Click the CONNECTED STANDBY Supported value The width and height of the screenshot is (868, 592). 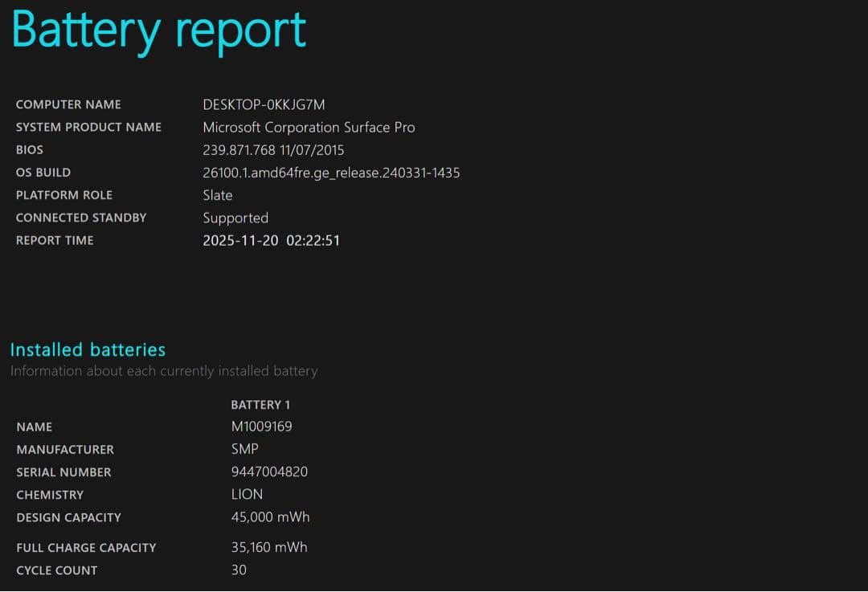[x=235, y=218]
